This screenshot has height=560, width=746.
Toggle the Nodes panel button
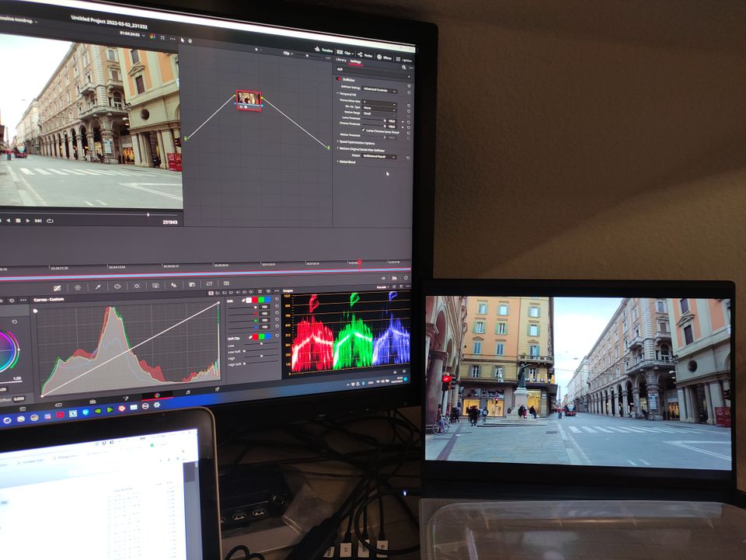tap(364, 55)
